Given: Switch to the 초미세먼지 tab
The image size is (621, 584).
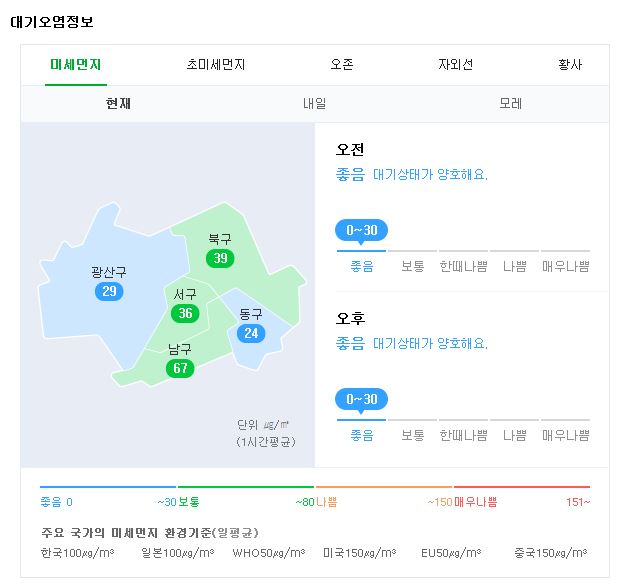Looking at the screenshot, I should tap(216, 65).
